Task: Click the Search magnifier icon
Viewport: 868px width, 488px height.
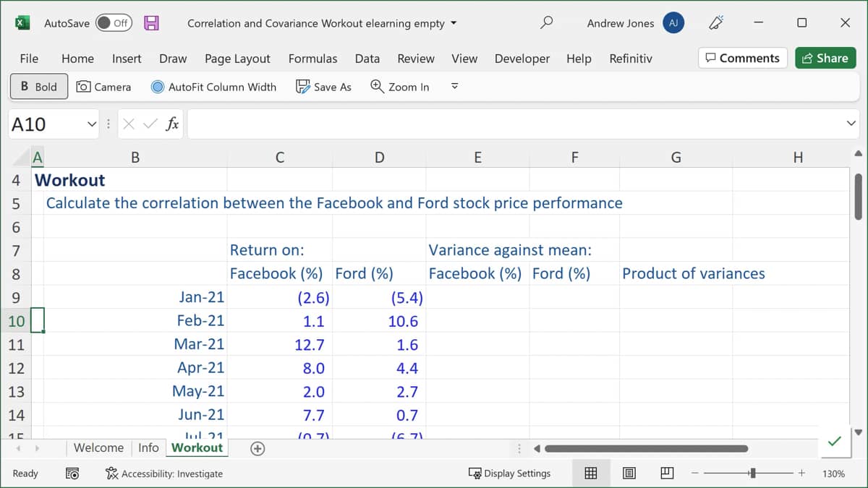Action: pyautogui.click(x=547, y=23)
